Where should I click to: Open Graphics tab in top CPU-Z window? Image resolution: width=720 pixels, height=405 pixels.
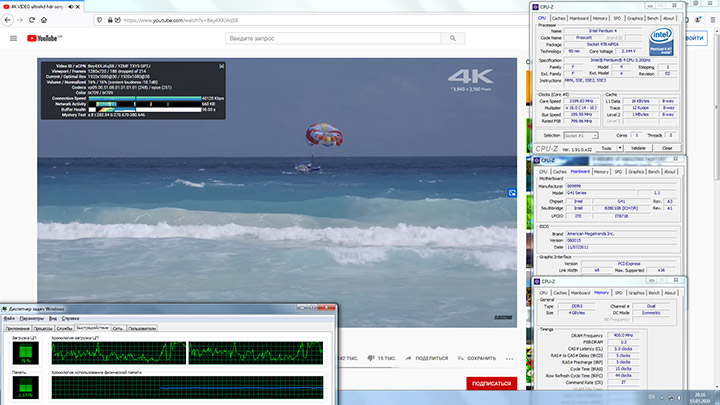point(635,18)
